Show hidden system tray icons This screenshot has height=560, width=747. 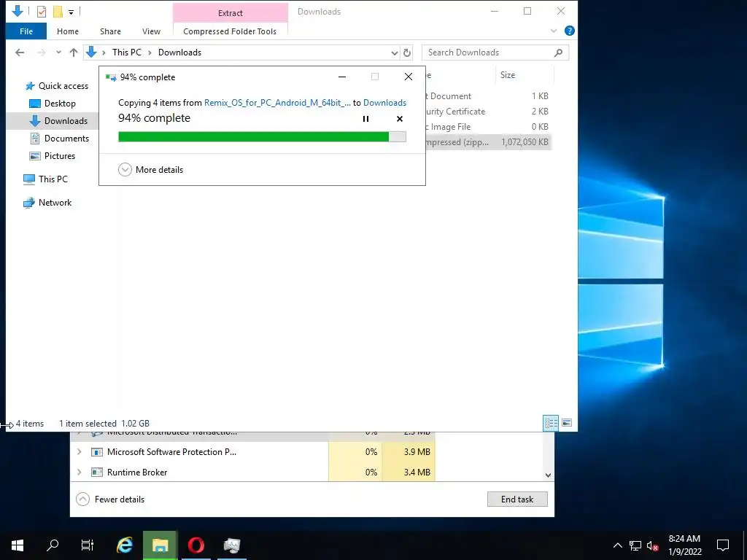(x=617, y=545)
